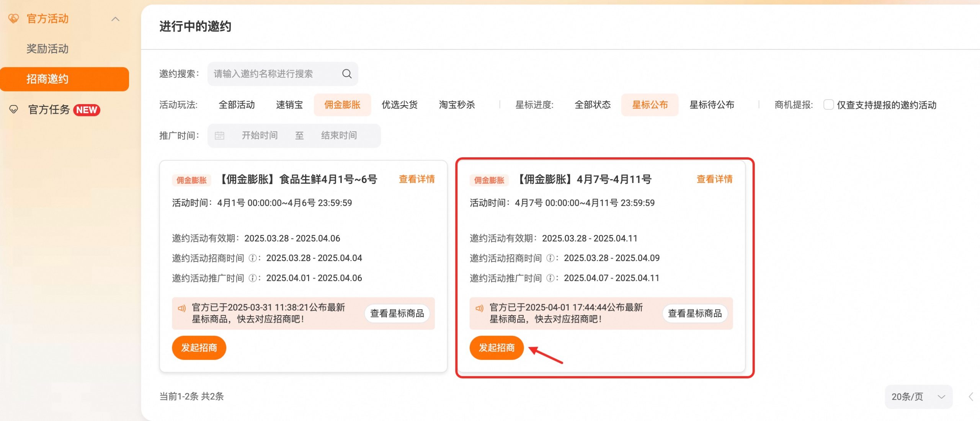The image size is (980, 421).
Task: Click title 【佣金膨胀】食品生鲜4月1号~6号
Action: pos(297,179)
